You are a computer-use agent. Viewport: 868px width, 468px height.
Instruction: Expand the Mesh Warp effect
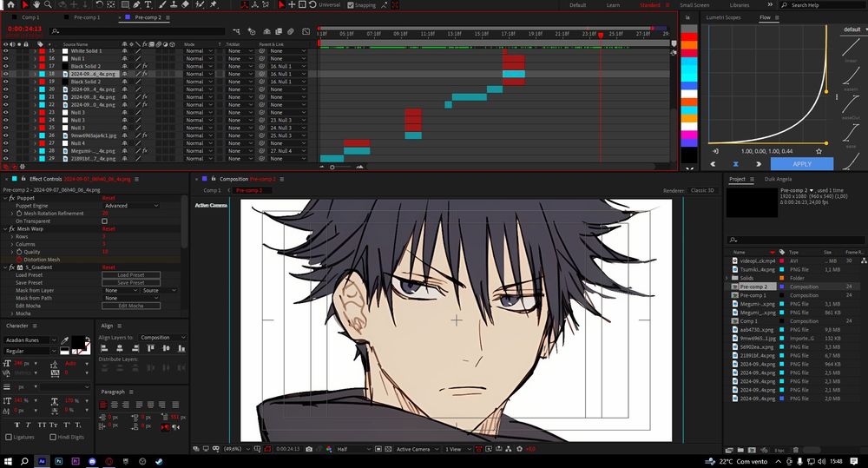coord(5,228)
